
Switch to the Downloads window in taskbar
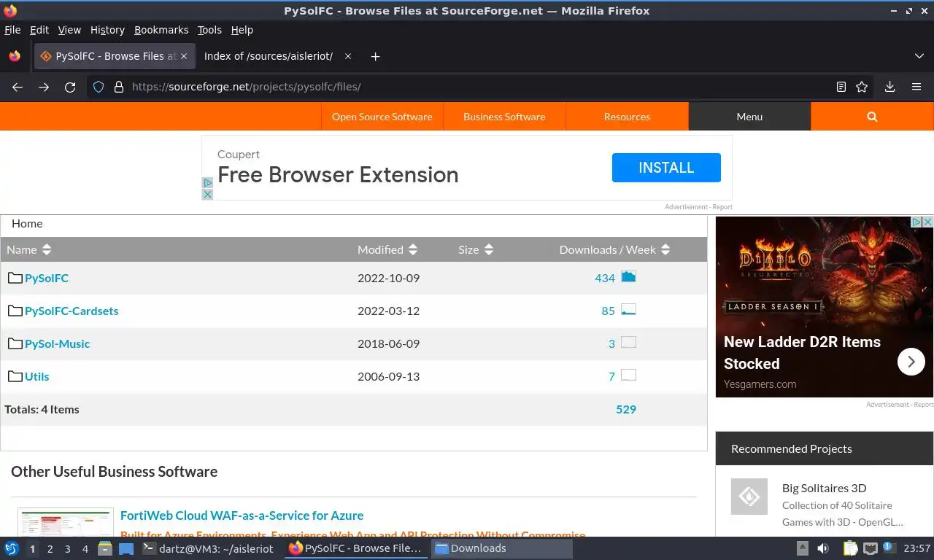click(502, 548)
